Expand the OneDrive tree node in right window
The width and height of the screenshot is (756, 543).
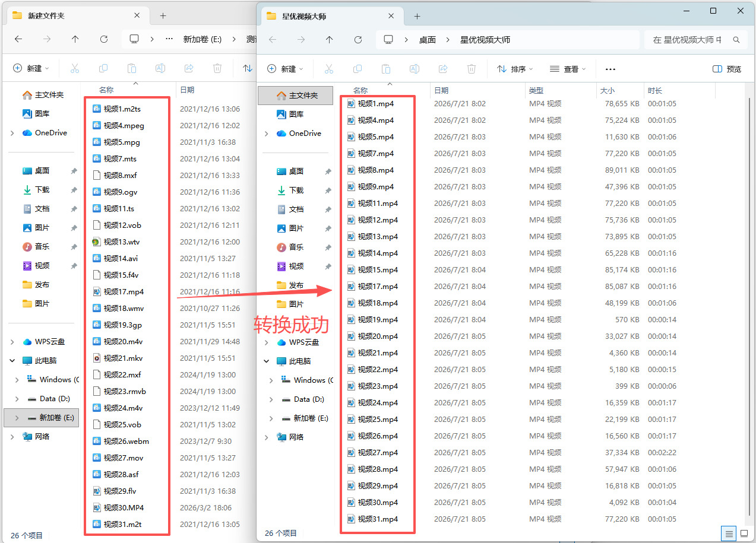coord(267,134)
